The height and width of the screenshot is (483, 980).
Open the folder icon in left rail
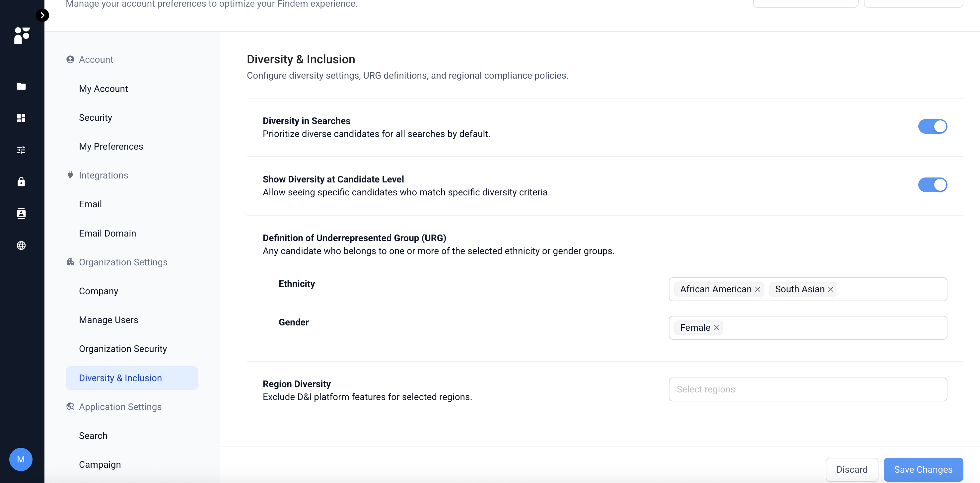[x=21, y=86]
